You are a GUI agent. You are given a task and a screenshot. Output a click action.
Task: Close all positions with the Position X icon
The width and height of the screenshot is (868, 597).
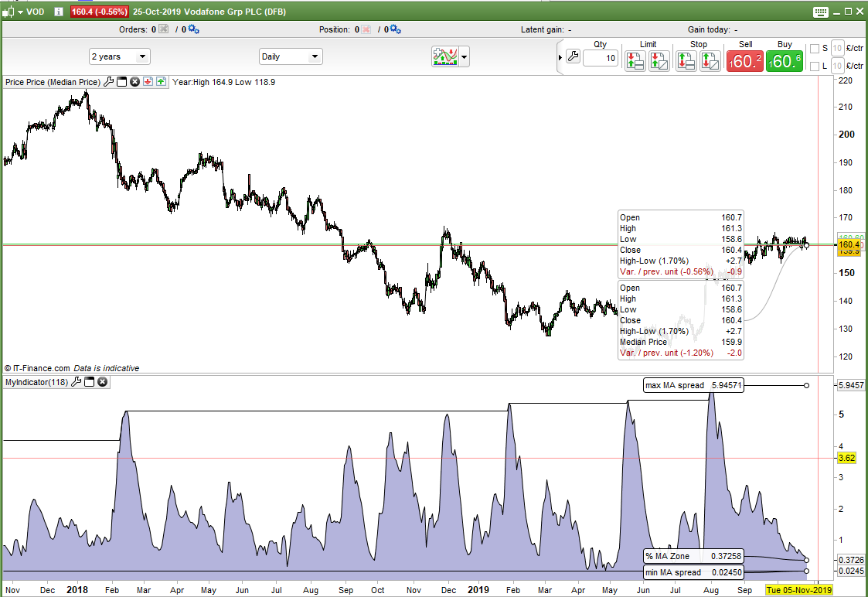coord(366,29)
